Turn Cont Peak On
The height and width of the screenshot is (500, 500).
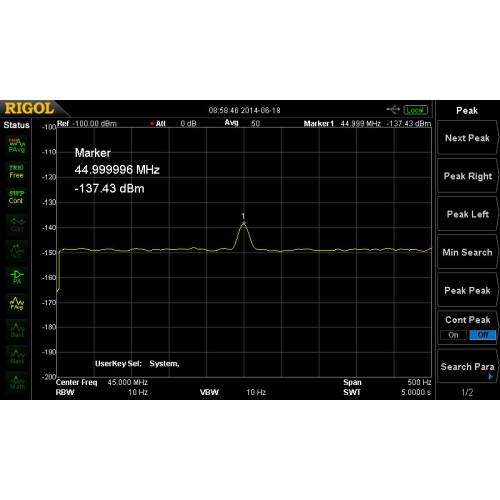coord(453,335)
